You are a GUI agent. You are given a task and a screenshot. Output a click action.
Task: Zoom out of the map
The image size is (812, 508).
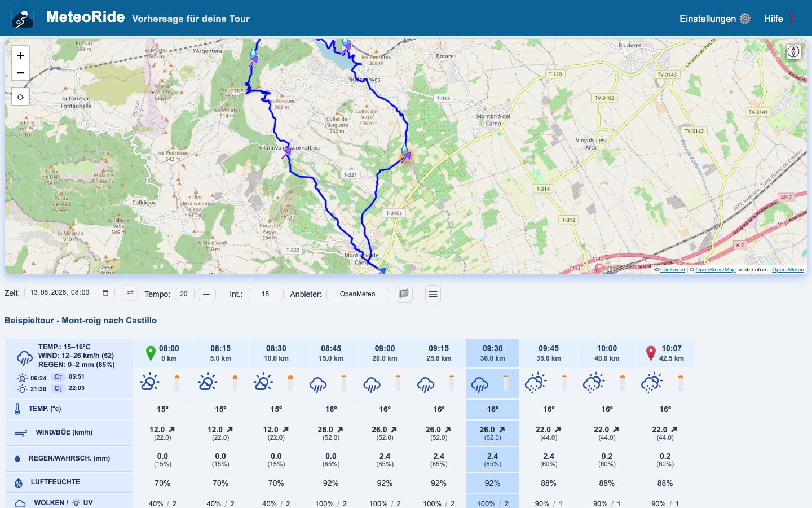click(x=20, y=72)
